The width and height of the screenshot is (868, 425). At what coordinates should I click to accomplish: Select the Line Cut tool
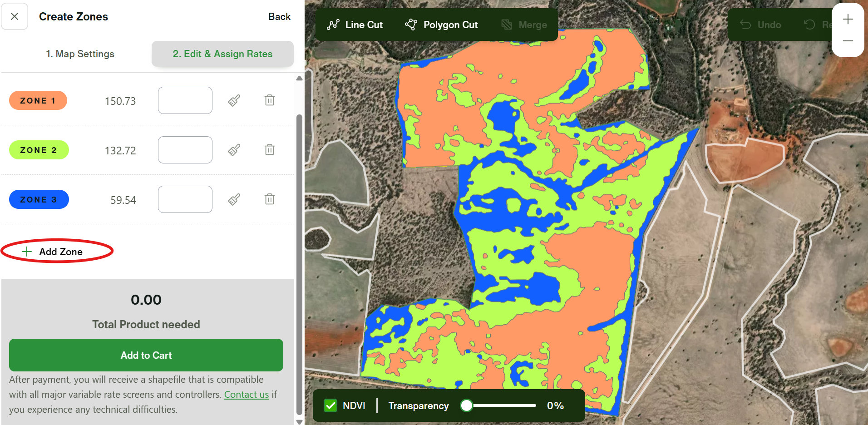[x=355, y=25]
